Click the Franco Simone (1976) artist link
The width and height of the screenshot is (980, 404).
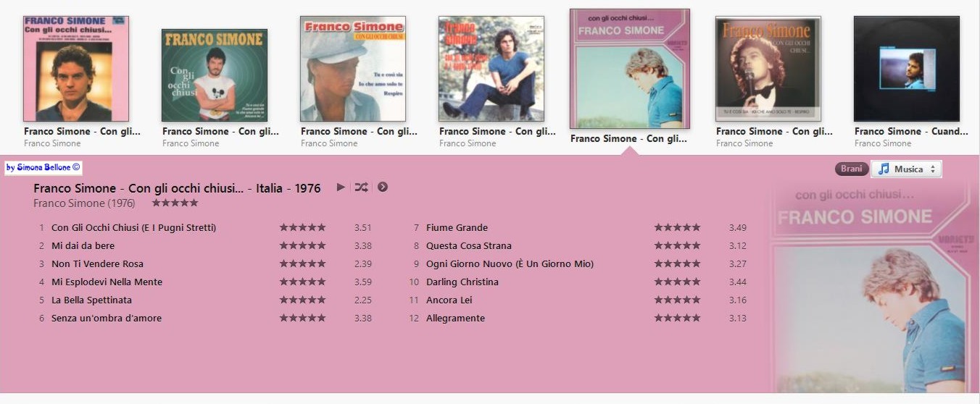[84, 203]
